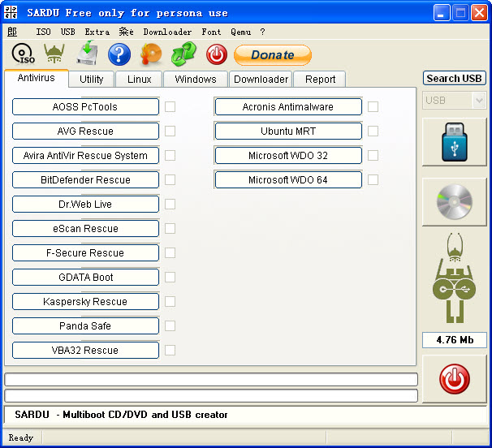Viewport: 492px width, 448px height.
Task: Click the small red power icon in toolbar
Action: pos(216,54)
